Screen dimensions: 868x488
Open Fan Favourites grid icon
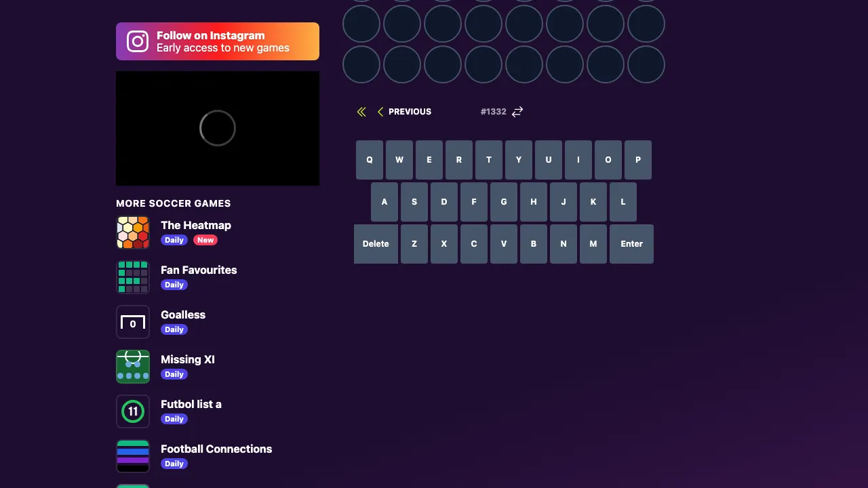tap(133, 277)
